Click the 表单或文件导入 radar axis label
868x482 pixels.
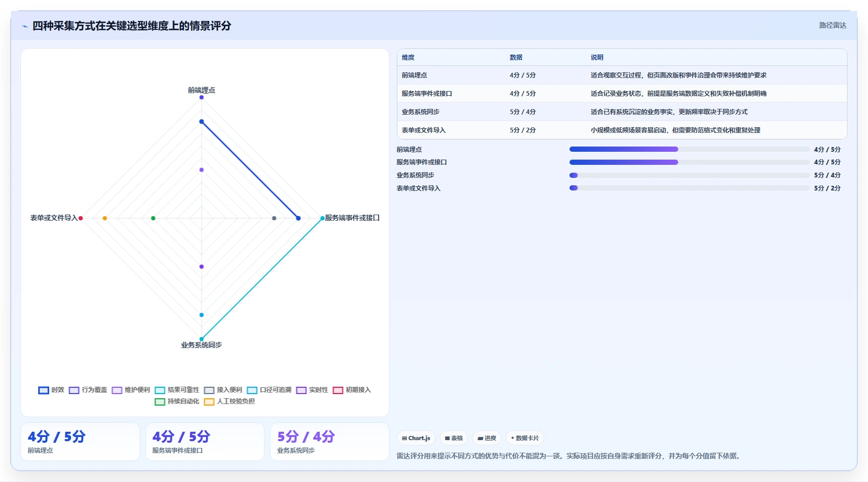(x=54, y=218)
